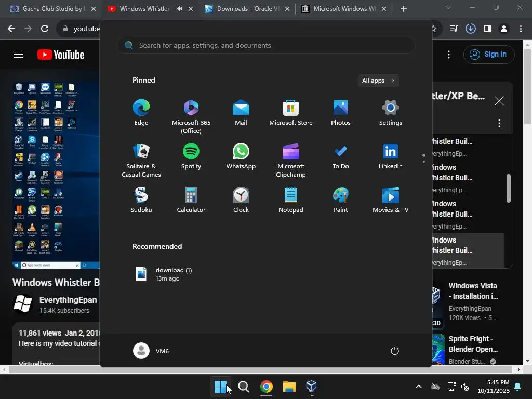Open Calculator
The image size is (532, 399).
pos(191,200)
